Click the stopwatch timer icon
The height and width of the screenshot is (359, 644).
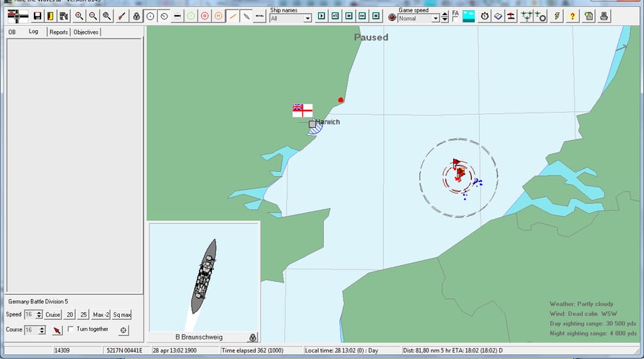[485, 17]
